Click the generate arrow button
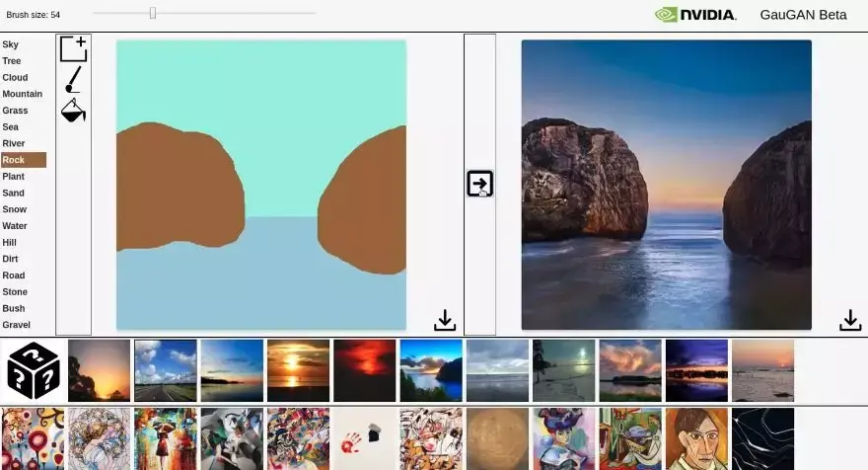This screenshot has height=470, width=868. [x=480, y=184]
